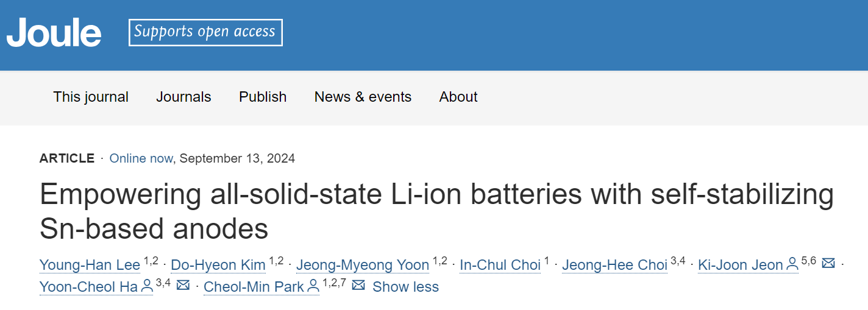Image resolution: width=868 pixels, height=310 pixels.
Task: Collapse author list with Show less
Action: click(x=405, y=286)
